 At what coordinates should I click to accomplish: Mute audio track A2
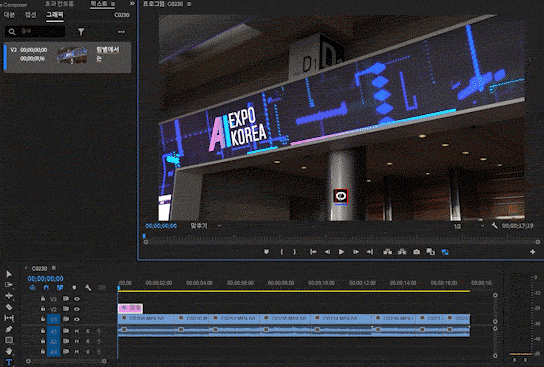[77, 341]
